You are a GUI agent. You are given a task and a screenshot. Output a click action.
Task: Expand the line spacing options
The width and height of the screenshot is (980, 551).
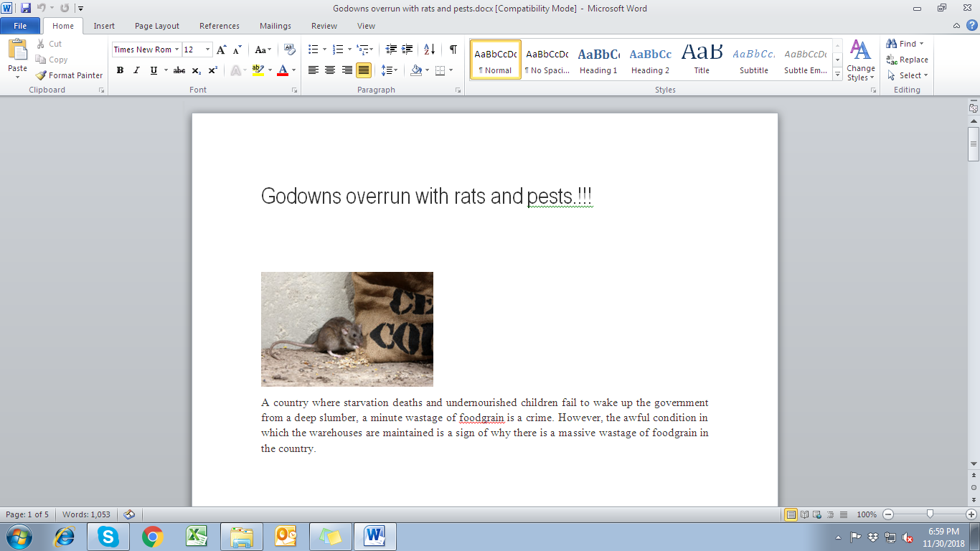pos(388,70)
